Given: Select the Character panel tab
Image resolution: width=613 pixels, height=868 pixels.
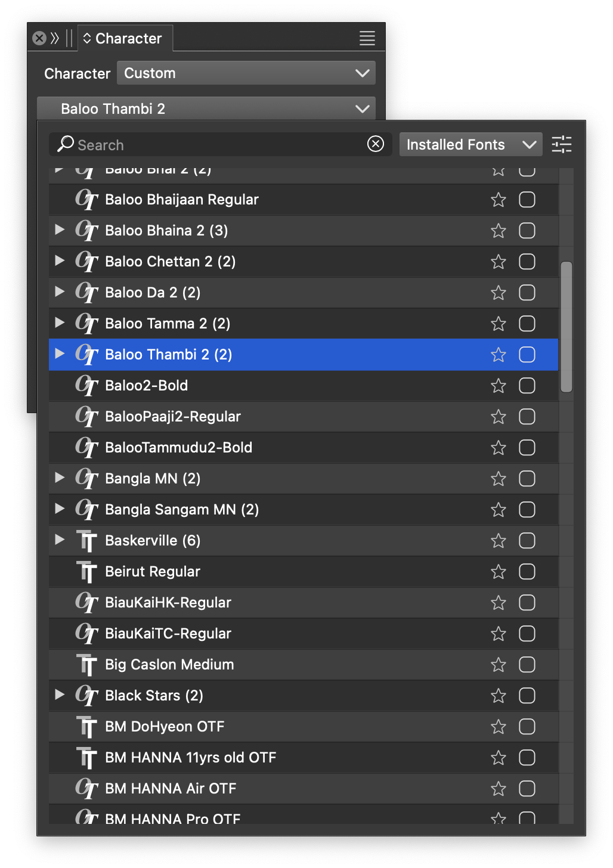Looking at the screenshot, I should pos(126,39).
